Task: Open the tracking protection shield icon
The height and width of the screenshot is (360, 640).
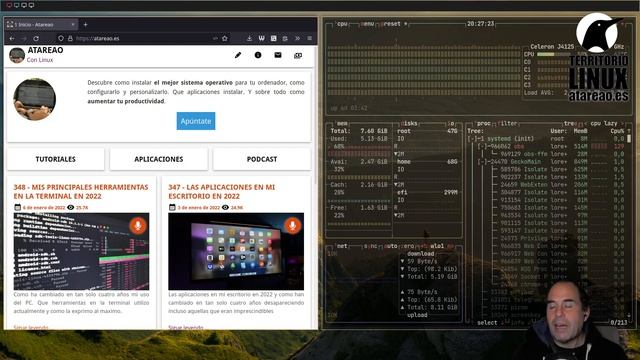Action: pyautogui.click(x=61, y=38)
